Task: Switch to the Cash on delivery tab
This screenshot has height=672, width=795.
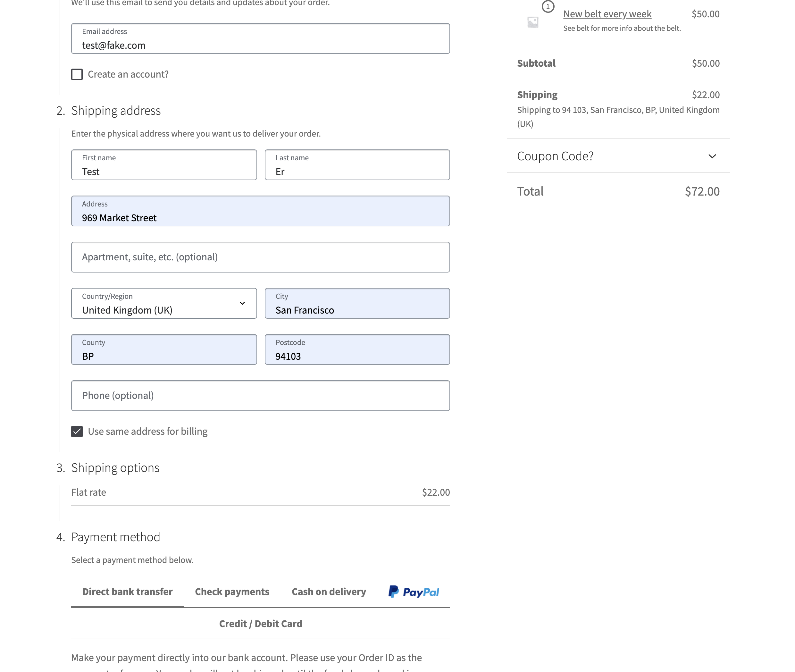Action: coord(329,591)
